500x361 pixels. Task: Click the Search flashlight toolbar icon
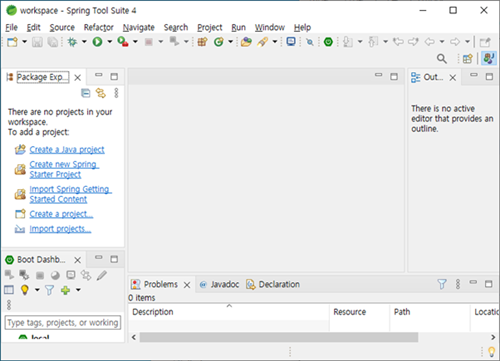click(263, 42)
